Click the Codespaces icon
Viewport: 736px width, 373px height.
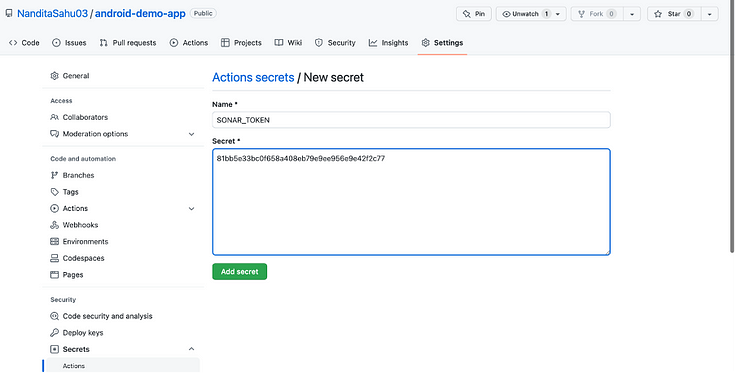click(54, 258)
